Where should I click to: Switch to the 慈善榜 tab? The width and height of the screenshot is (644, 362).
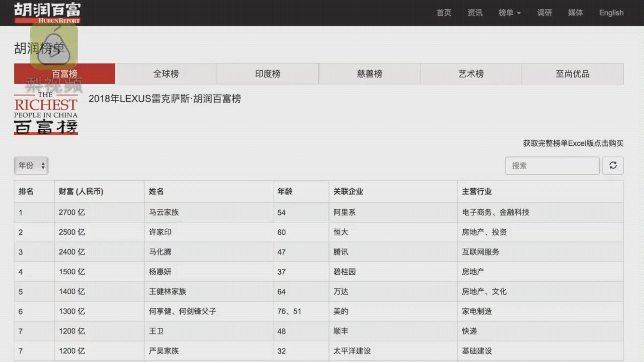point(369,74)
